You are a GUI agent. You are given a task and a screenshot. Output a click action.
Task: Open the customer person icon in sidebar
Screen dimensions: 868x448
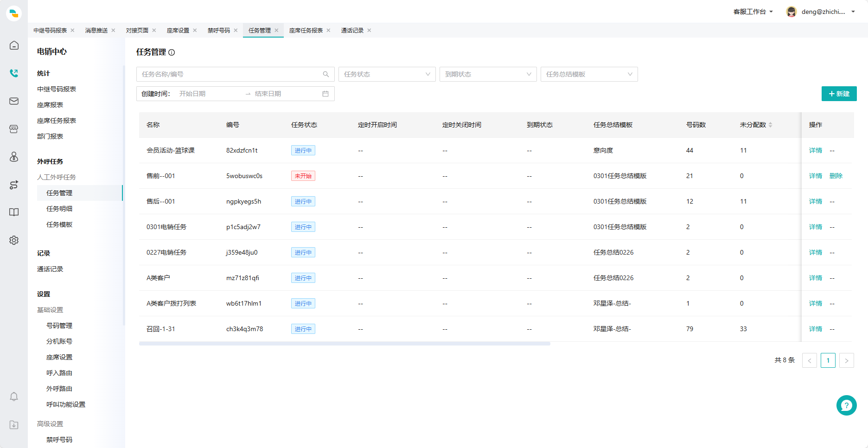[14, 157]
